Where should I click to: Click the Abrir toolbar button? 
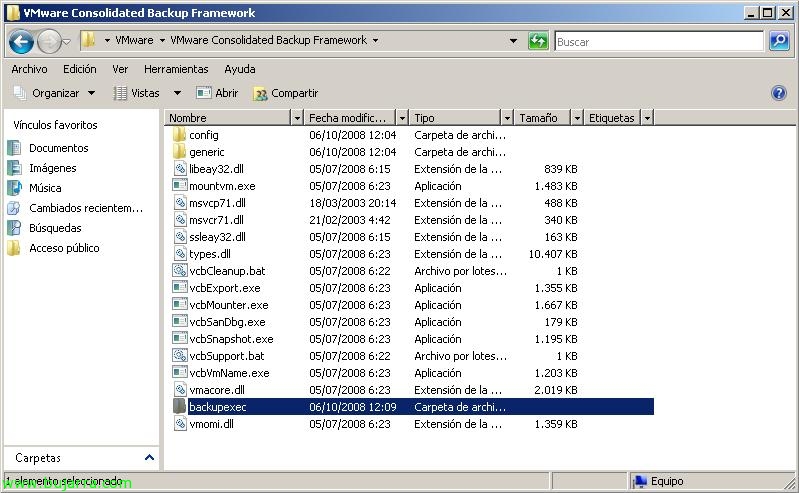(x=218, y=93)
